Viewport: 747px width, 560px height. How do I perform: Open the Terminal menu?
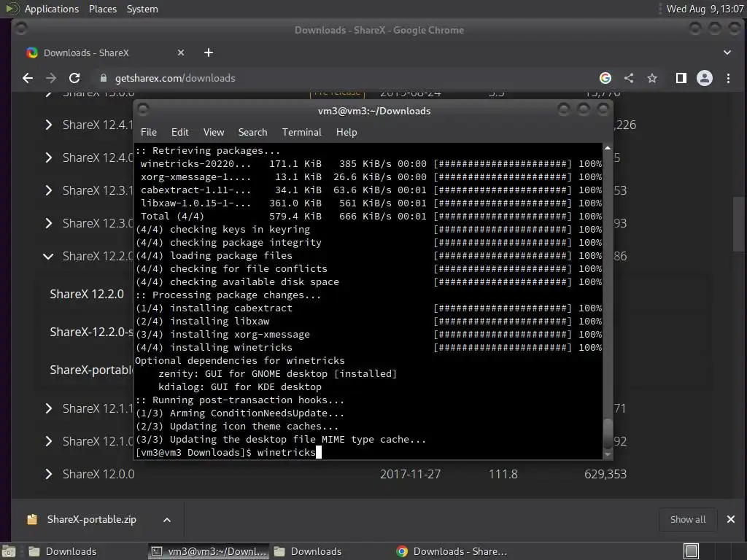tap(301, 133)
